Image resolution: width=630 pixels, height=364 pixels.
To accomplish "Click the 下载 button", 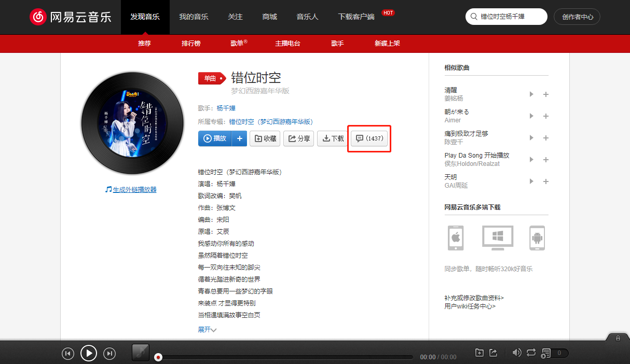I will [x=333, y=138].
